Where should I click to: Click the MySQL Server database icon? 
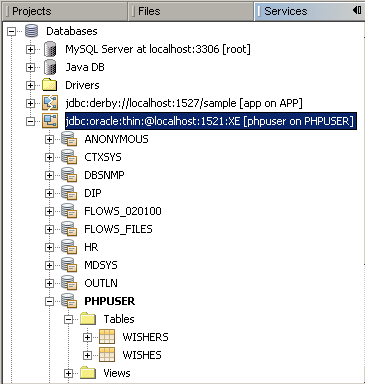[x=50, y=49]
